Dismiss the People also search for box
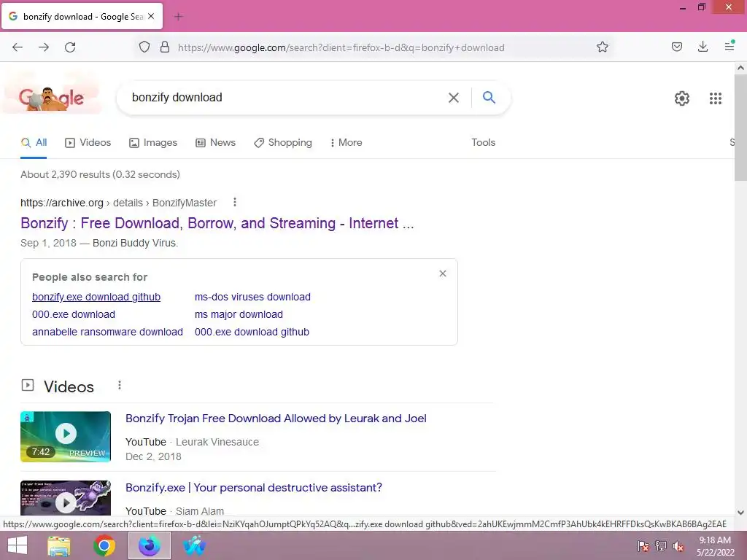This screenshot has width=747, height=560. click(x=443, y=273)
